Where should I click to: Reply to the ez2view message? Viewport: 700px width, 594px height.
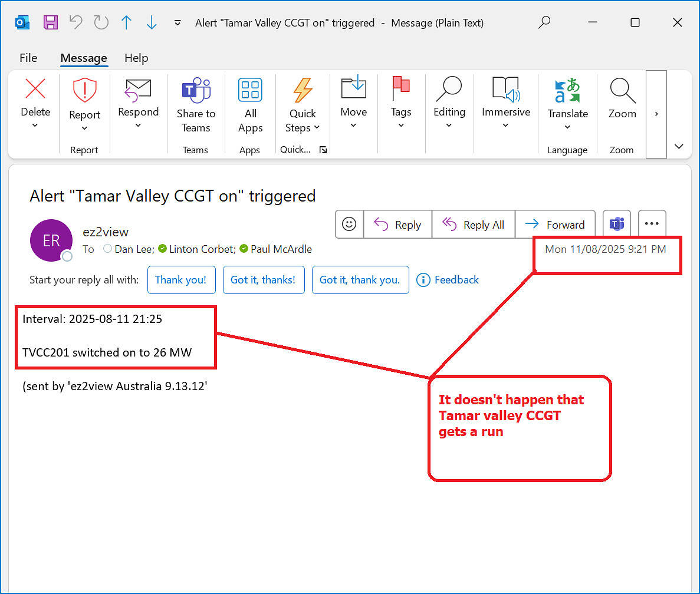398,225
